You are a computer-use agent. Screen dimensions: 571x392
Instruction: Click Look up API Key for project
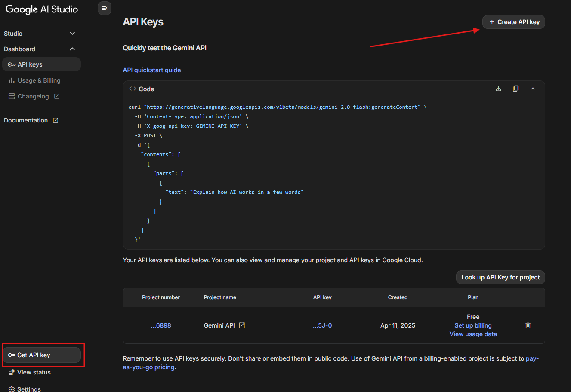[x=500, y=277]
